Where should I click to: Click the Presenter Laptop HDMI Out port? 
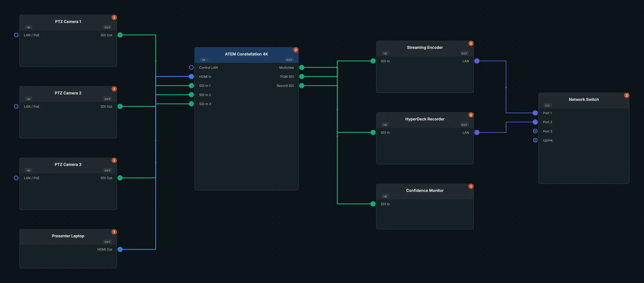coord(120,250)
